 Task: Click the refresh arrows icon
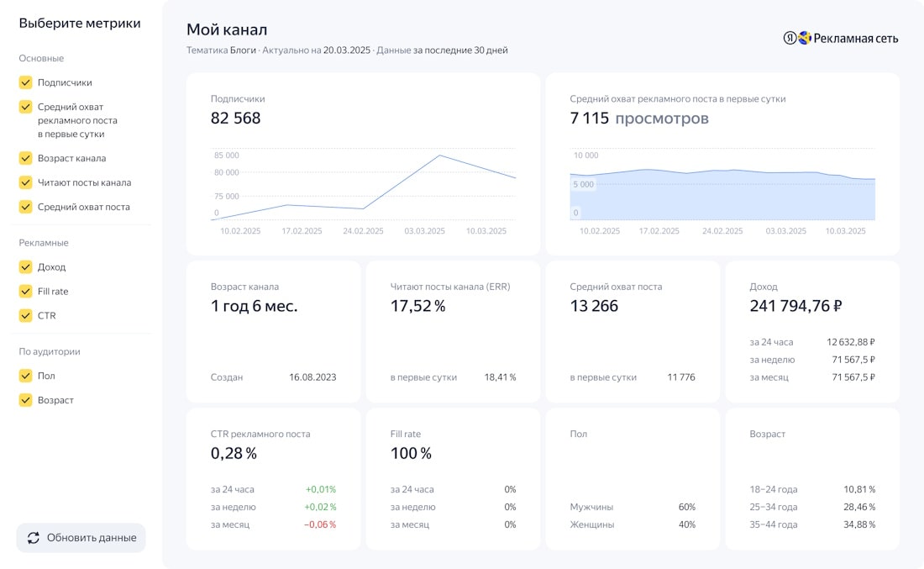(x=34, y=538)
